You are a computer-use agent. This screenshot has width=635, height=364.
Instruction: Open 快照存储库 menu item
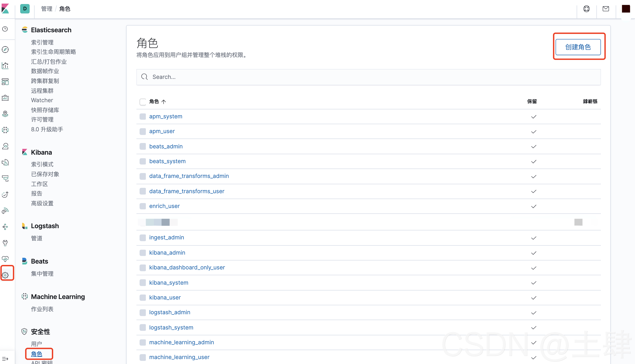click(45, 110)
